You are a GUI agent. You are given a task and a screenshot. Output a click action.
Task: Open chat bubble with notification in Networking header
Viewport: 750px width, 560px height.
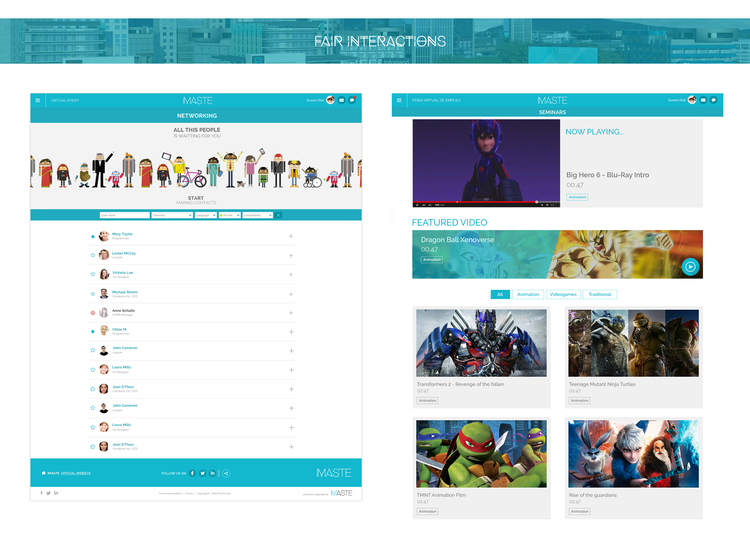[352, 100]
